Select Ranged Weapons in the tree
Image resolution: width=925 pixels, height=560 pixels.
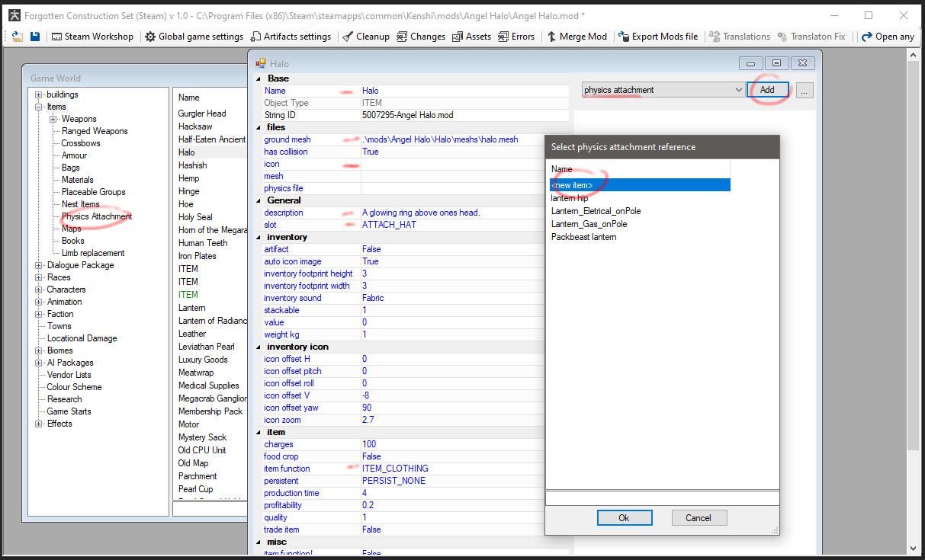(x=95, y=131)
